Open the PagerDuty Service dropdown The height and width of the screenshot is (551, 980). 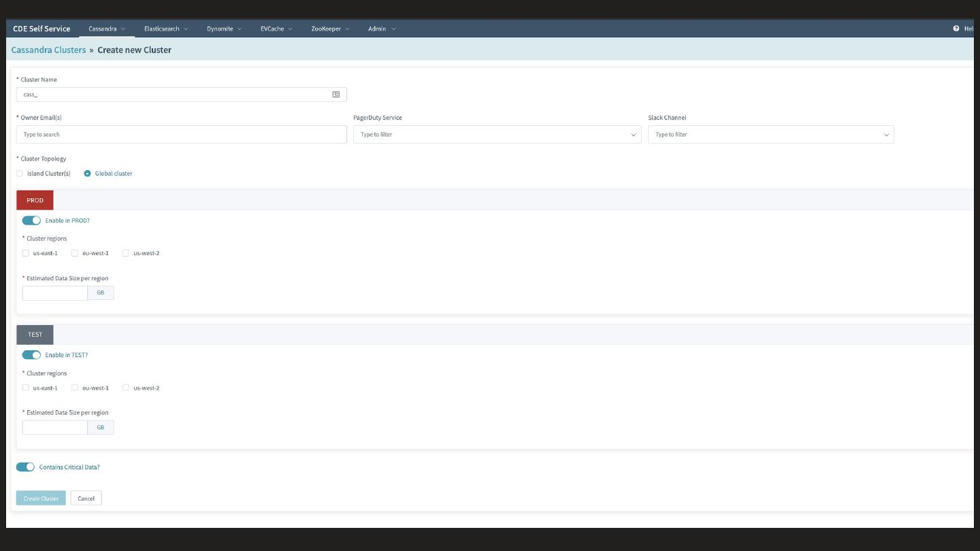[497, 135]
